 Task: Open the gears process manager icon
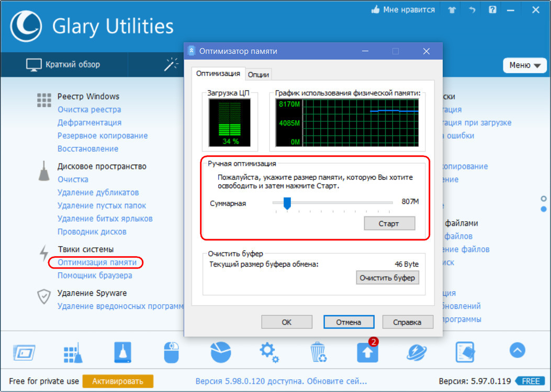pos(269,352)
